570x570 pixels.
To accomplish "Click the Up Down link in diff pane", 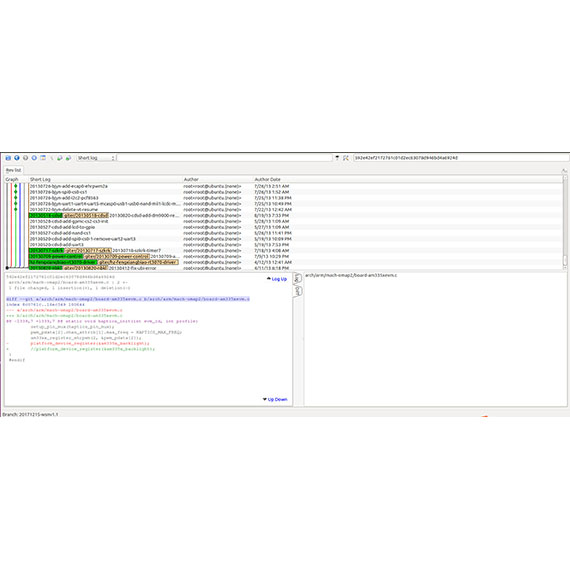I will [x=277, y=399].
